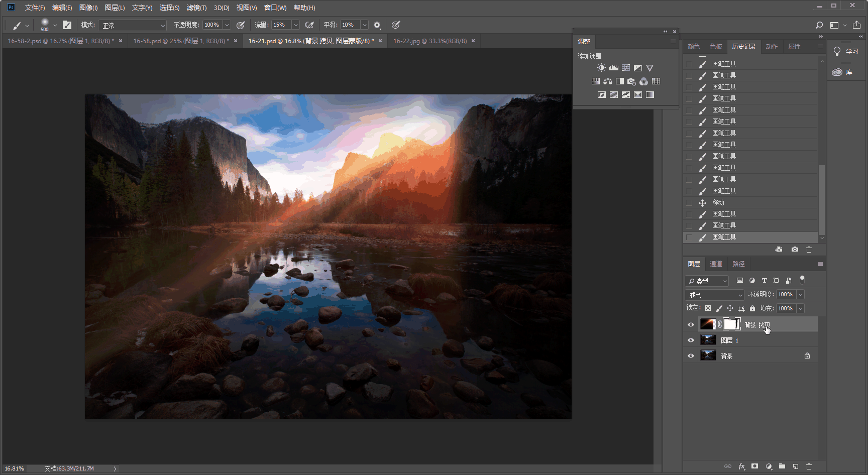Screen dimensions: 868x475
Task: Switch to the 16-22.jpg document tab
Action: pos(430,41)
